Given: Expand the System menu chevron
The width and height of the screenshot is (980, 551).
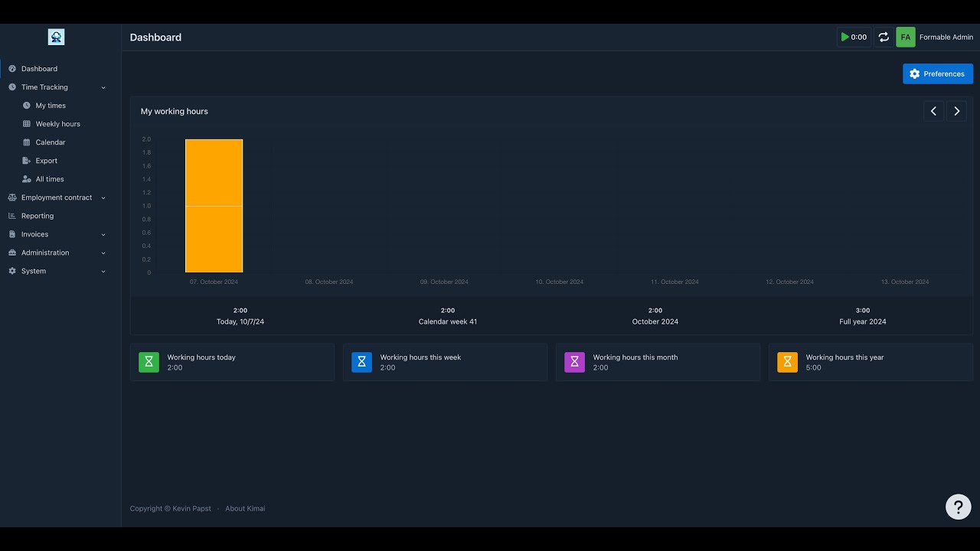Looking at the screenshot, I should coord(103,271).
